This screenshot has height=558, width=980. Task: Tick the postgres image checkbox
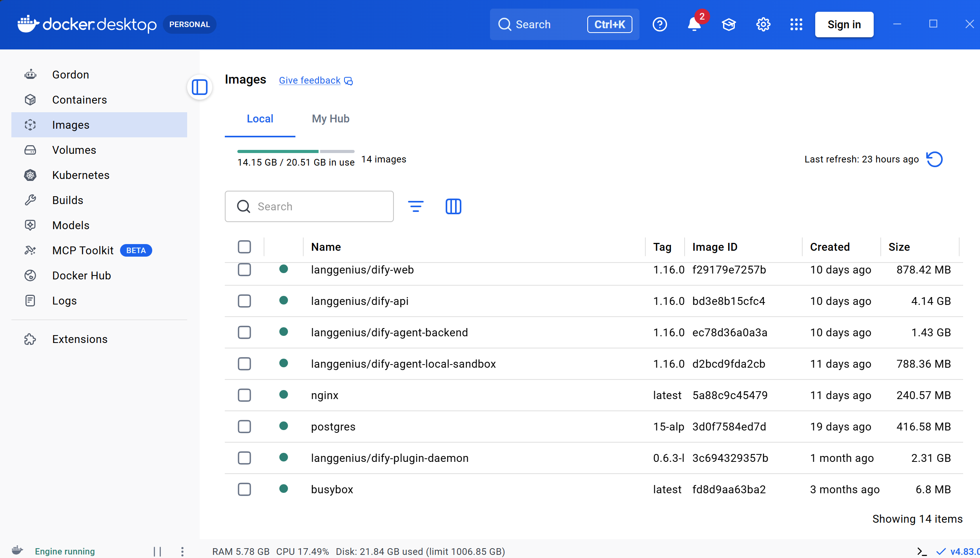pyautogui.click(x=244, y=427)
